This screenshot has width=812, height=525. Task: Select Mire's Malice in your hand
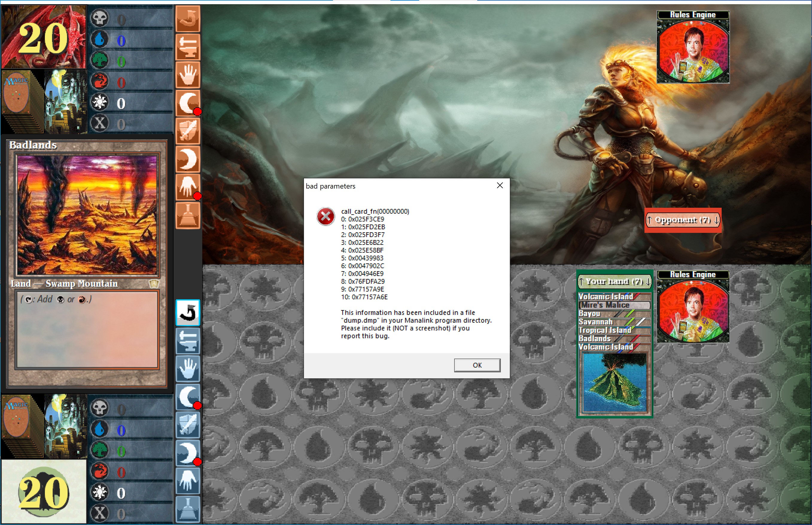[x=614, y=305]
